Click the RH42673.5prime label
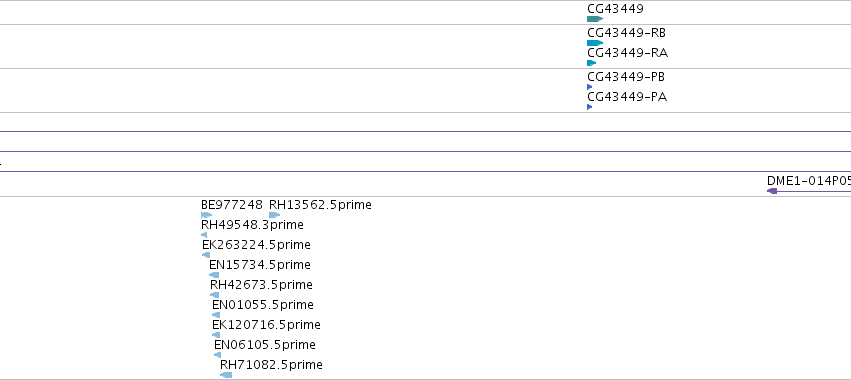This screenshot has height=380, width=851. [262, 285]
